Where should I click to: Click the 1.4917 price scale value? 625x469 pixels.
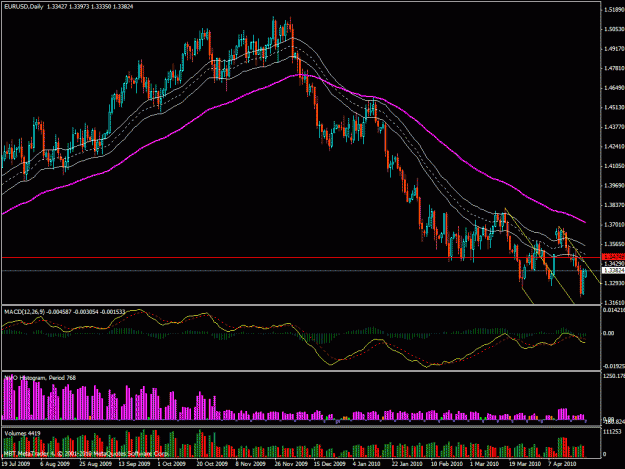614,49
